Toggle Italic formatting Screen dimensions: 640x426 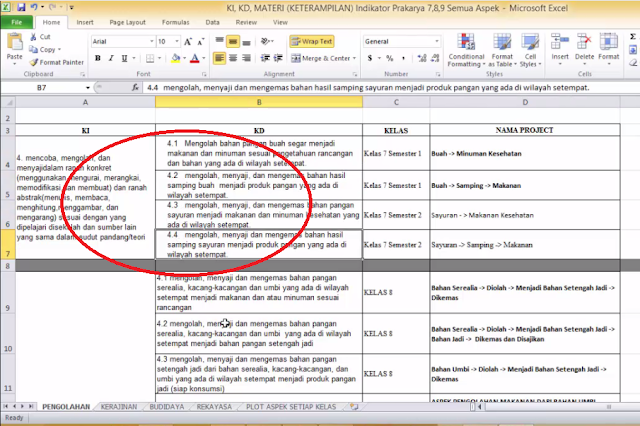click(x=111, y=58)
